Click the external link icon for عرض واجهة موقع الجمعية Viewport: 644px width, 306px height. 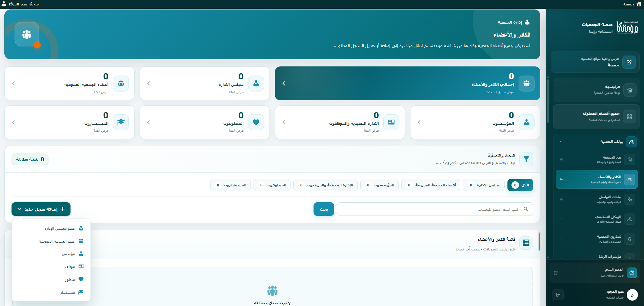pyautogui.click(x=629, y=62)
